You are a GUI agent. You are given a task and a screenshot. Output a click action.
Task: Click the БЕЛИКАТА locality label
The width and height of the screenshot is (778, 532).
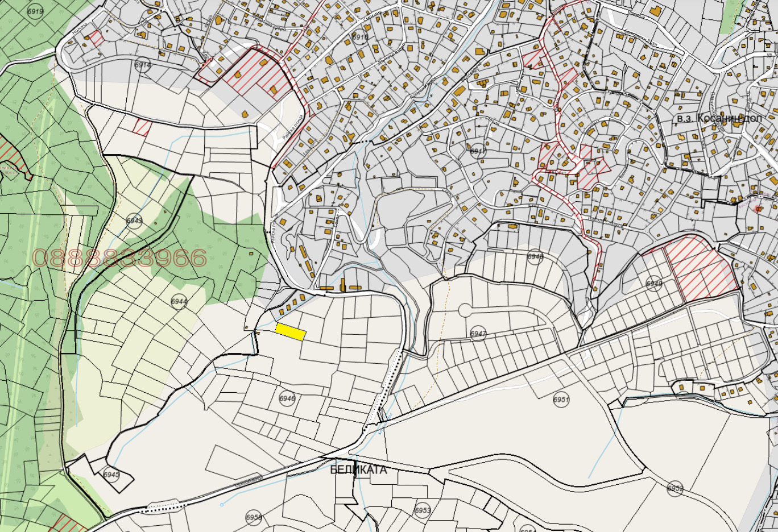pyautogui.click(x=358, y=470)
